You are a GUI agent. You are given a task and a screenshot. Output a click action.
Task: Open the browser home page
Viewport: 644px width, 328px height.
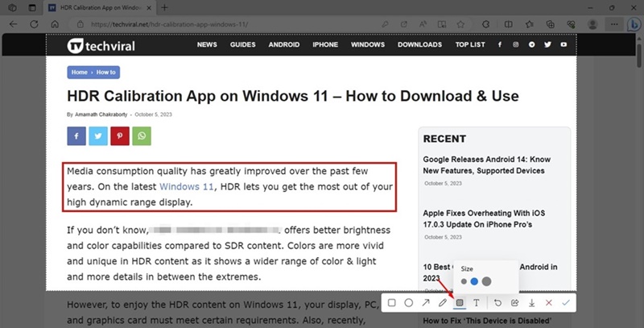(x=55, y=24)
